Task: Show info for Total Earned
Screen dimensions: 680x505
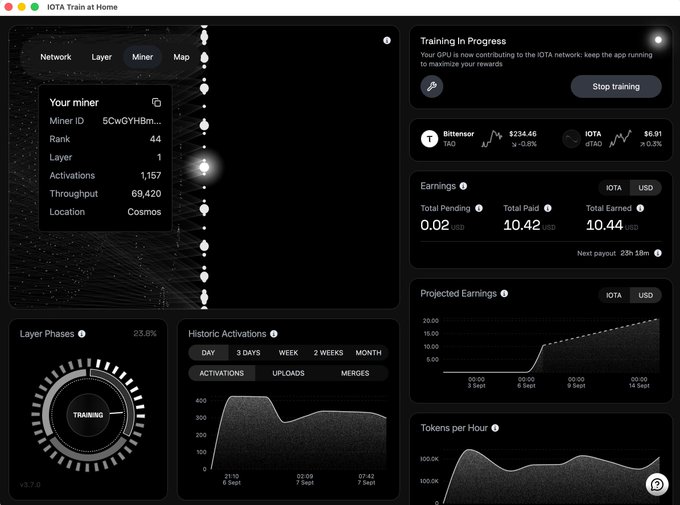Action: [x=640, y=208]
